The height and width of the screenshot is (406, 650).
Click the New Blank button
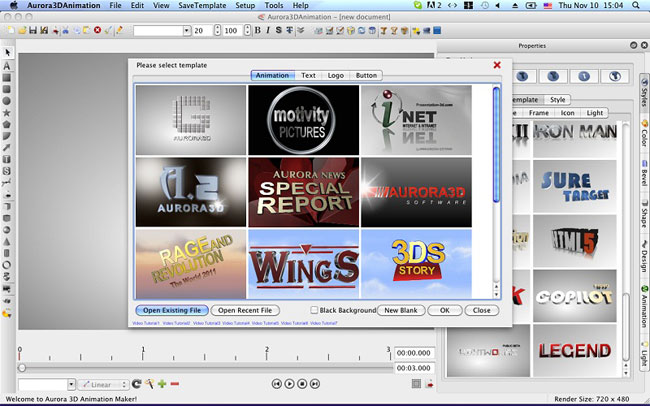(x=400, y=310)
